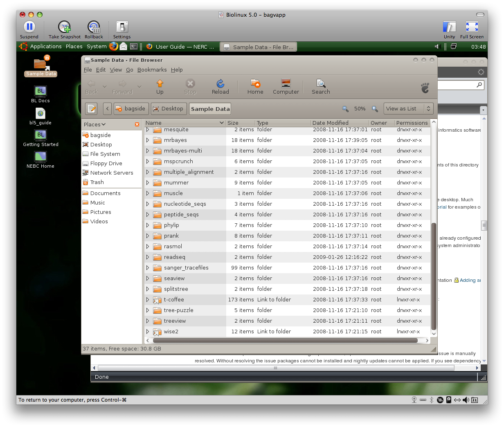Click the horizontal scrollbar of file list
Image resolution: width=504 pixels, height=427 pixels.
click(285, 340)
